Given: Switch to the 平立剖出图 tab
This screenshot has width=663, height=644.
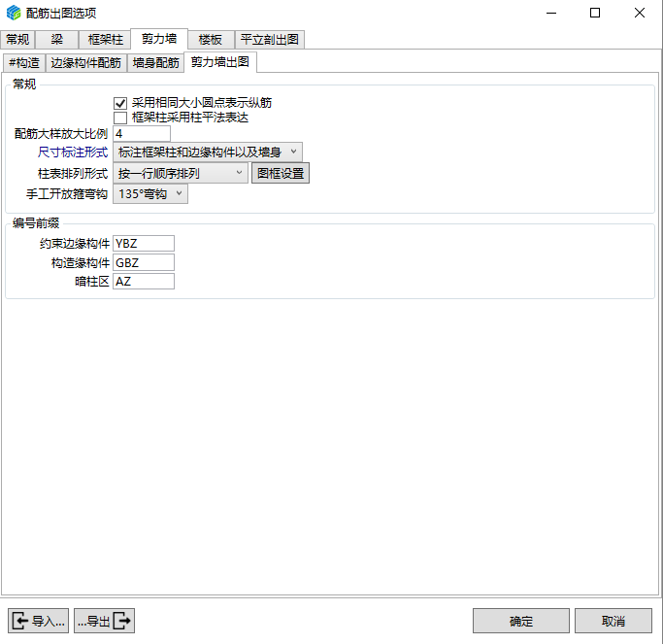Looking at the screenshot, I should (269, 40).
